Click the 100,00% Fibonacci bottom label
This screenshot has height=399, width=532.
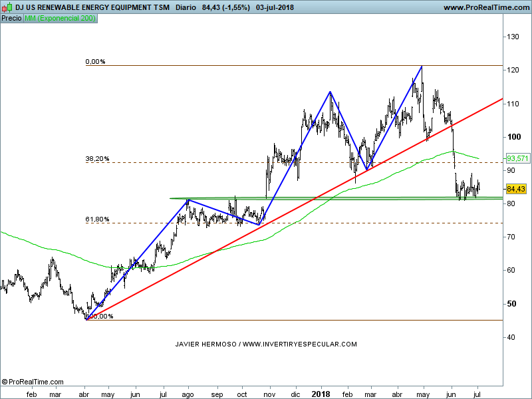tap(100, 317)
